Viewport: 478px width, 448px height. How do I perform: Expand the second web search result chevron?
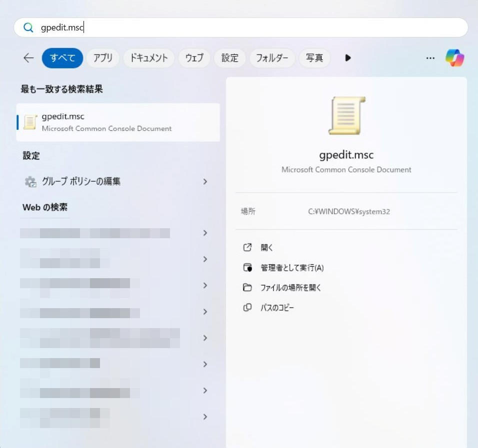point(205,259)
